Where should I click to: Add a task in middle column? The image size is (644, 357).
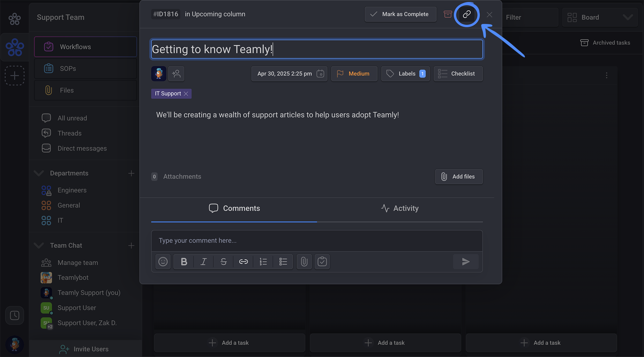tap(385, 343)
